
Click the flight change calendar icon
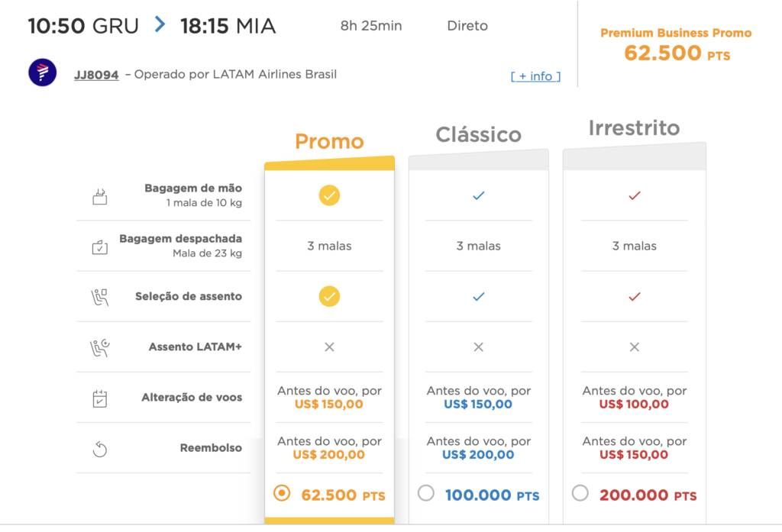[x=100, y=398]
